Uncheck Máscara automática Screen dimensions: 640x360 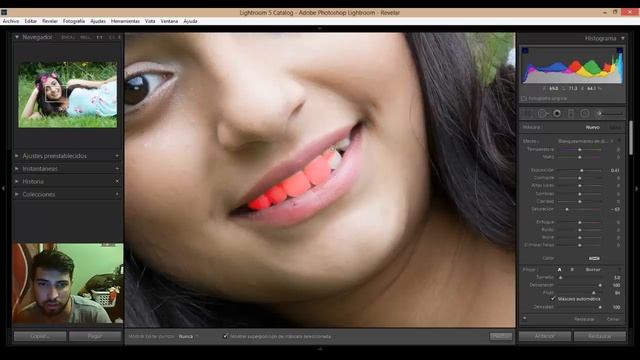tap(553, 299)
